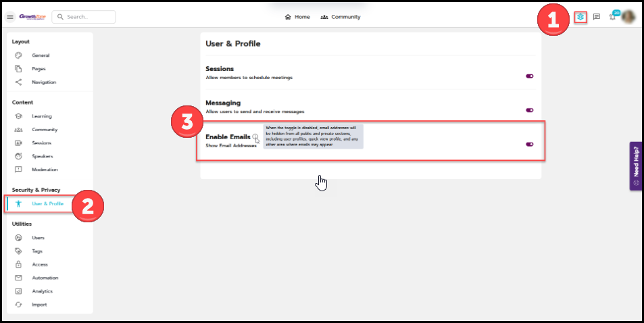Disable the Enable Emails toggle
Screen dimensions: 644x323
pos(530,144)
